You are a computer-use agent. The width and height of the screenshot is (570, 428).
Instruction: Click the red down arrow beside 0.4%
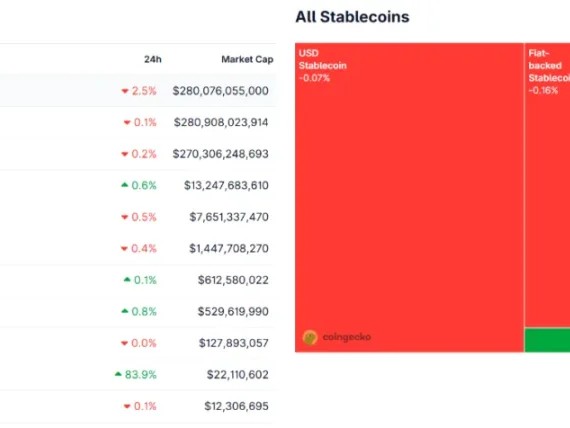(x=124, y=249)
